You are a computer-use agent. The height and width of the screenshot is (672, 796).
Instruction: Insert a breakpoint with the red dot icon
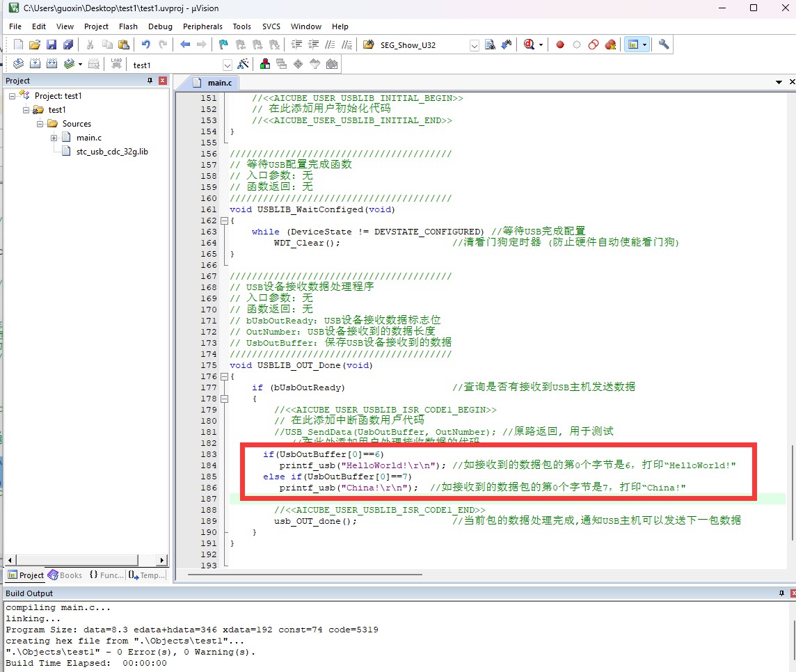point(560,45)
